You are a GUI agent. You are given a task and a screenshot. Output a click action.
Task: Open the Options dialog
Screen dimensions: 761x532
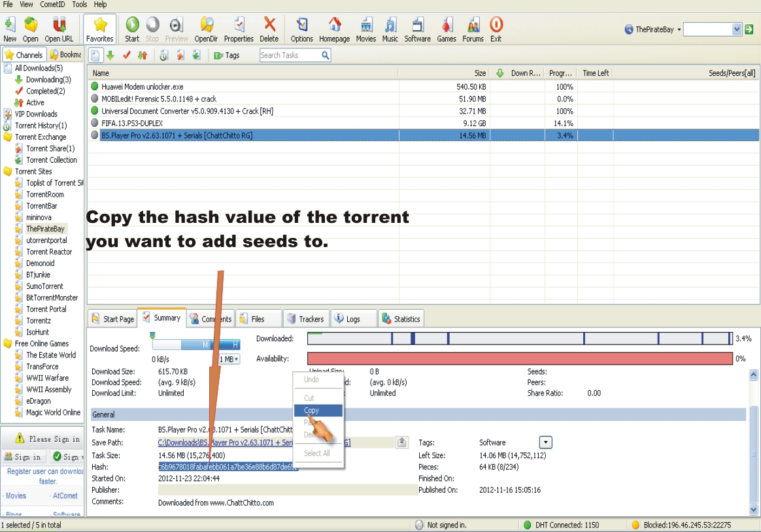click(x=302, y=29)
